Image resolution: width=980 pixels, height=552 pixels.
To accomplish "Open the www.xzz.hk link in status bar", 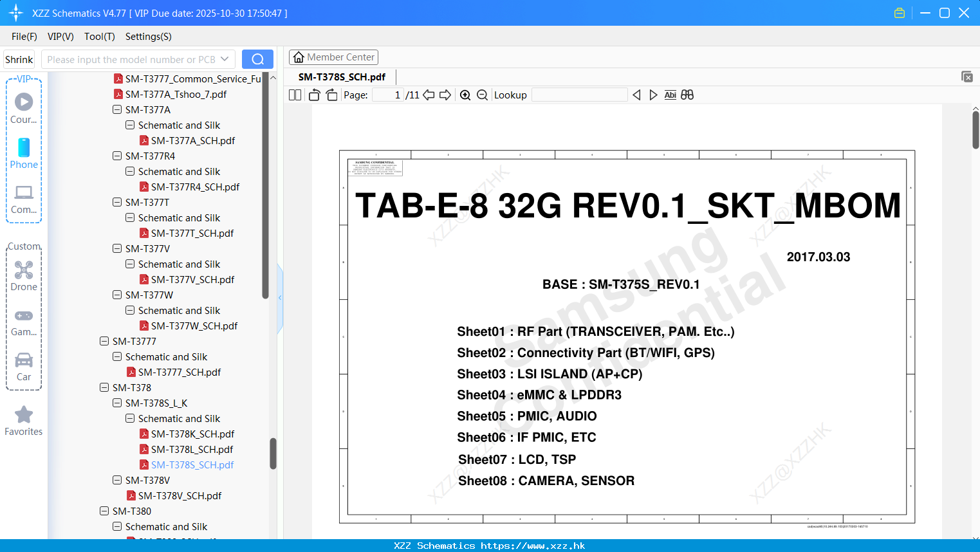I will [x=533, y=546].
